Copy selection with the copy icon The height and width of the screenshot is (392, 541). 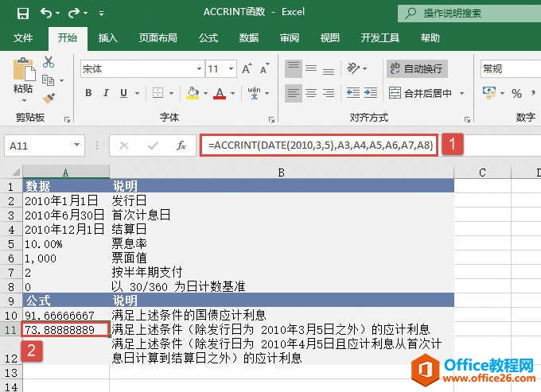tap(48, 80)
